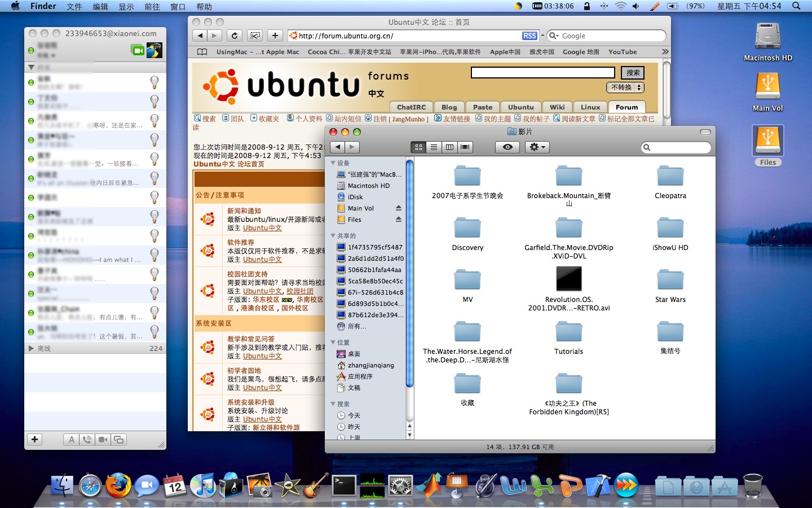Open iChat in the Dock
Screen dimensions: 812x508
(147, 485)
